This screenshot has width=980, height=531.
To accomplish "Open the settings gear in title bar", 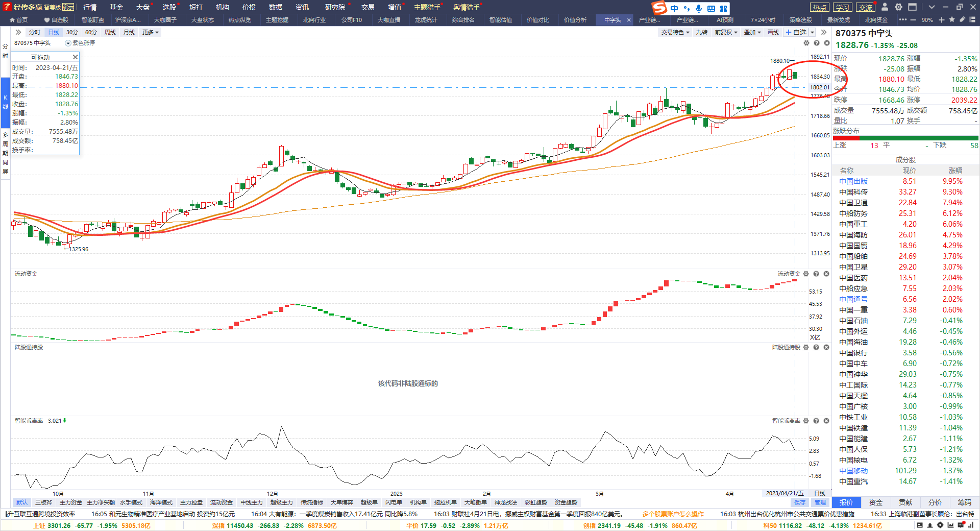I will (898, 7).
